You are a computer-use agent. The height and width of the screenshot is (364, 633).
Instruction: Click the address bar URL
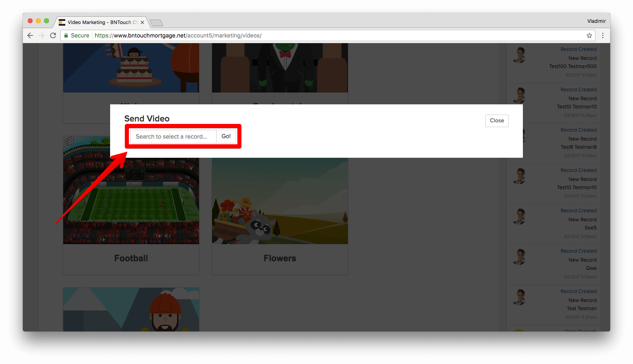click(178, 35)
